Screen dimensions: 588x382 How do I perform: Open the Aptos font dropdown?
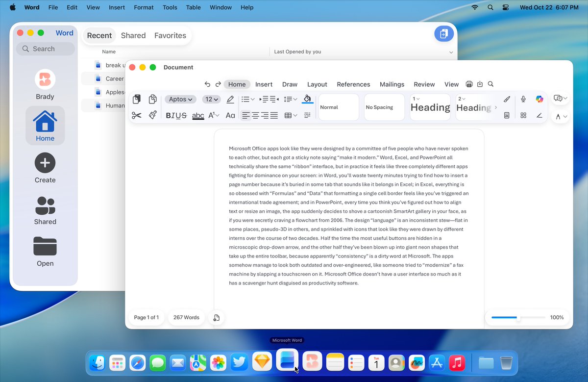click(180, 99)
